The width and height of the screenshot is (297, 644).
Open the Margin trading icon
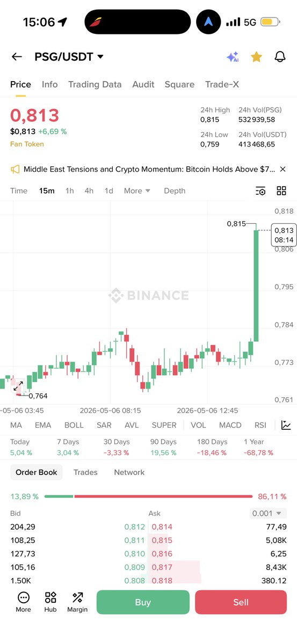77,602
